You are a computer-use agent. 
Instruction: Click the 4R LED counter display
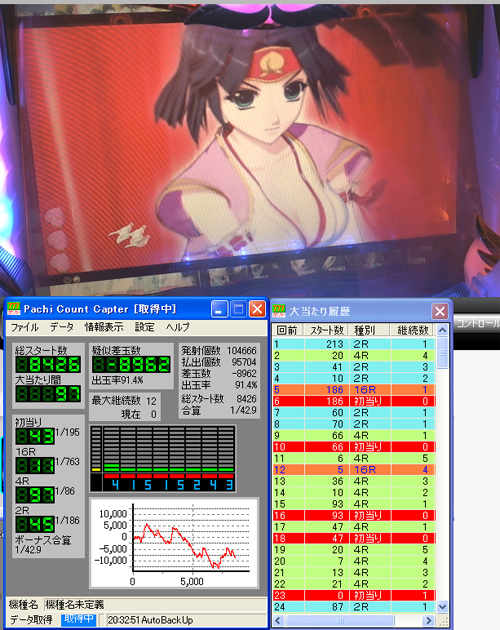[x=35, y=495]
